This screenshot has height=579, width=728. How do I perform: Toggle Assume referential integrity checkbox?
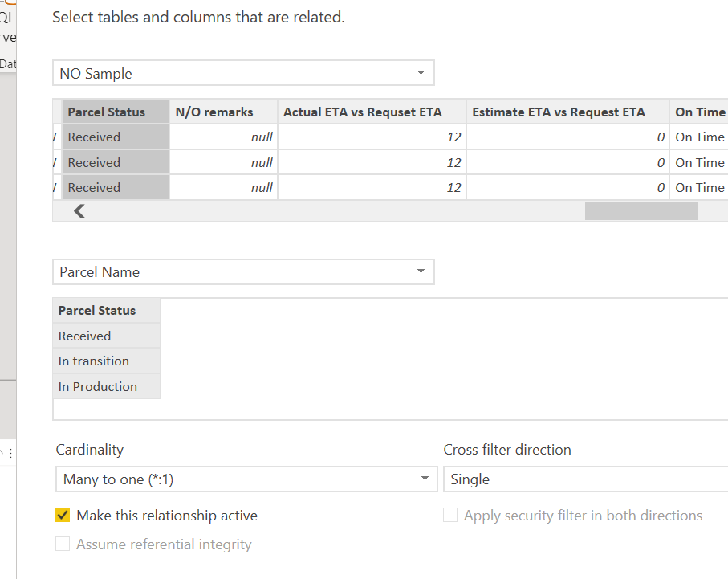pyautogui.click(x=63, y=544)
